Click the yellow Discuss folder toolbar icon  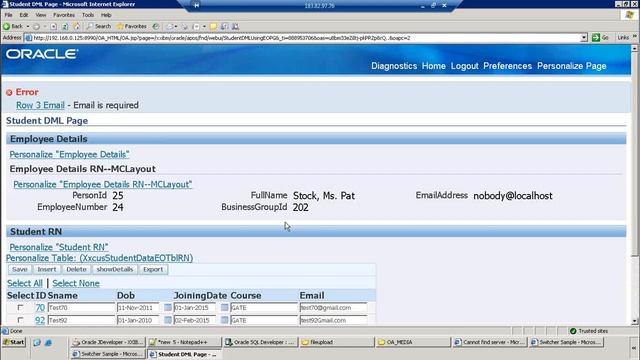point(213,27)
